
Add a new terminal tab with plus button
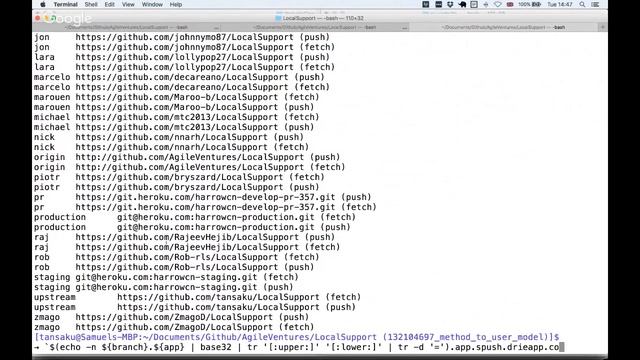603,27
